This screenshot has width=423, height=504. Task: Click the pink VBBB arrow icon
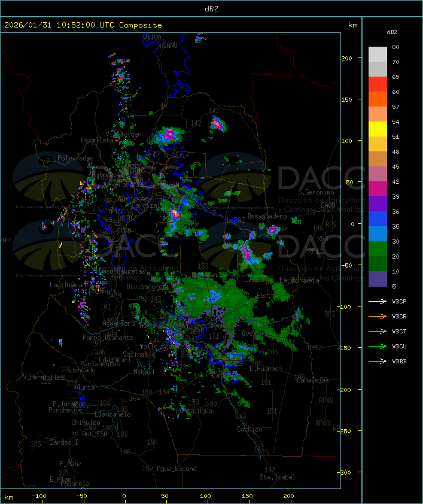click(x=378, y=361)
